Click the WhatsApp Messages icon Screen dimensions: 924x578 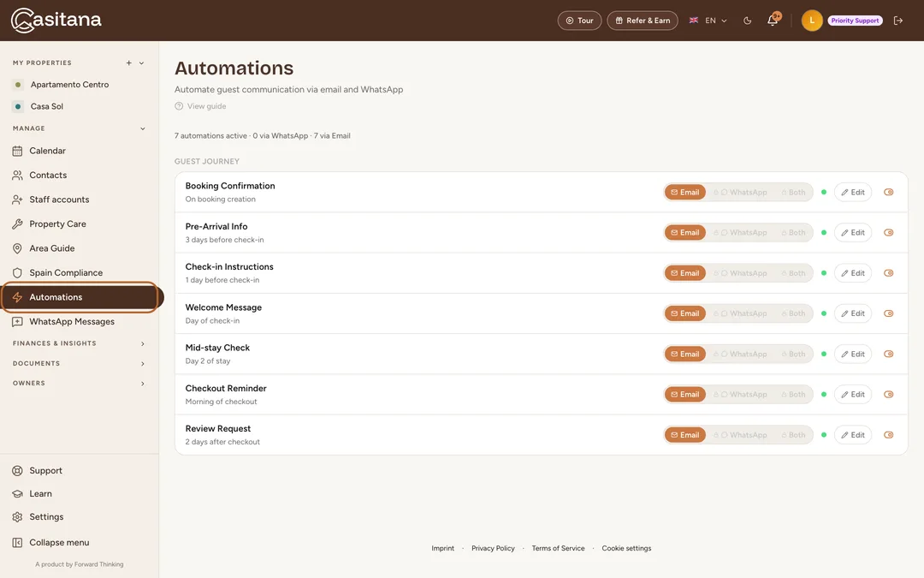(17, 321)
